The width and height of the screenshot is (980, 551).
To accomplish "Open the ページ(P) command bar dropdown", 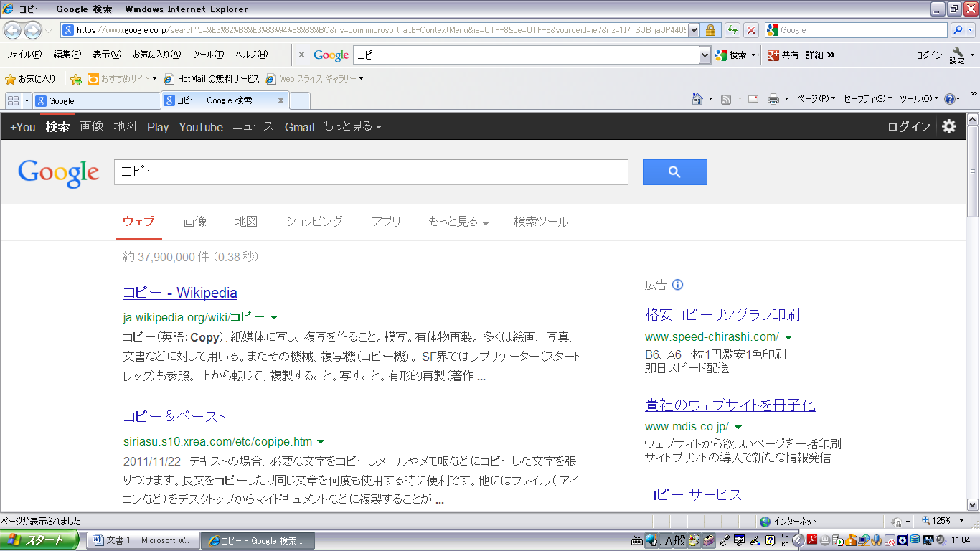I will [816, 99].
